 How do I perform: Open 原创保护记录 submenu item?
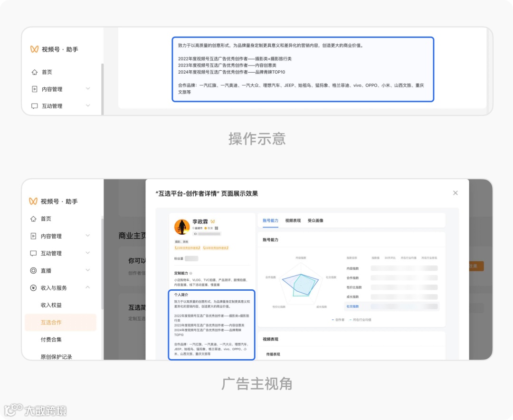coord(56,356)
